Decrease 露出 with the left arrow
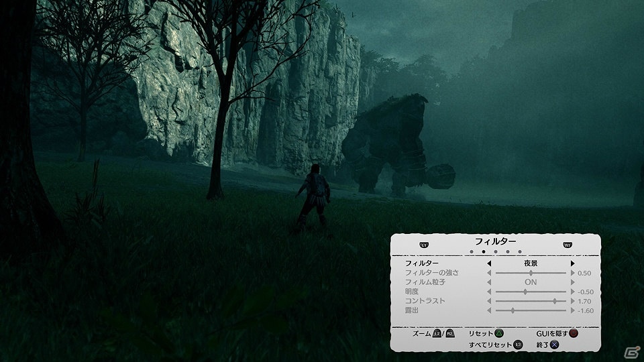644x362 pixels. pos(489,310)
